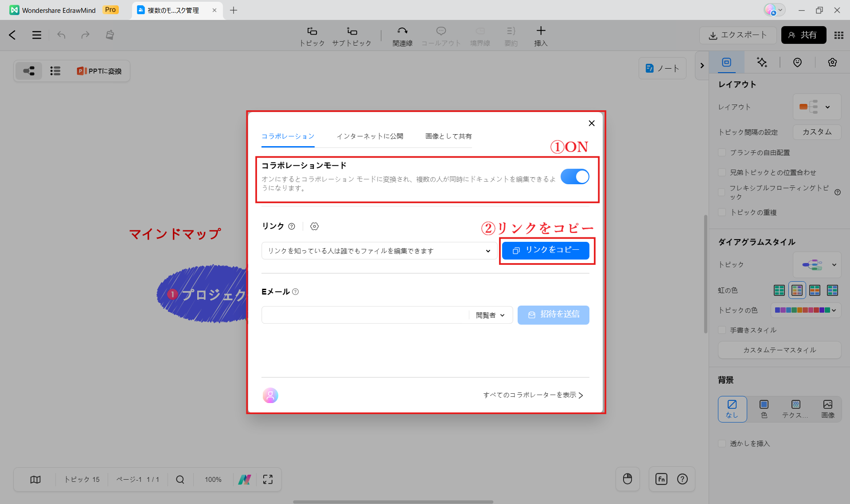Select the トピック (Topic) tool
The image size is (850, 504).
[312, 35]
